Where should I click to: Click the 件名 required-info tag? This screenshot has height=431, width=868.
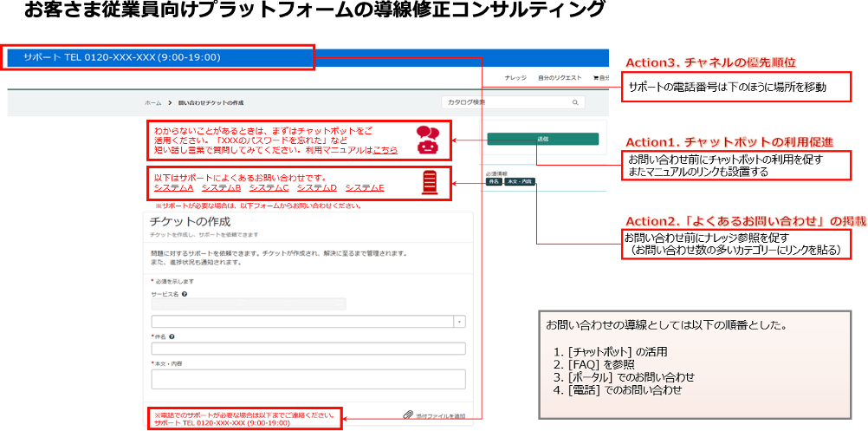(x=494, y=181)
